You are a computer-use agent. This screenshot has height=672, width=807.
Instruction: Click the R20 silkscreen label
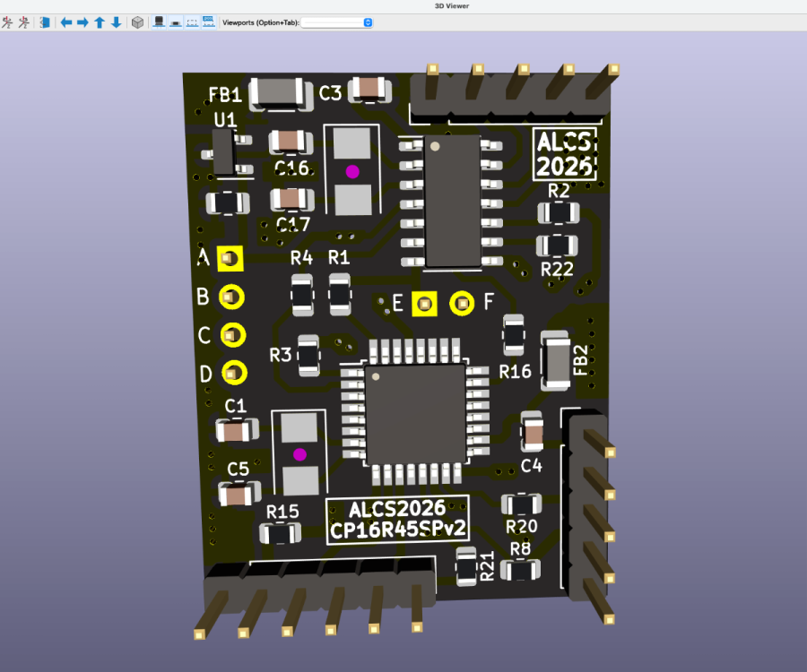(x=521, y=527)
